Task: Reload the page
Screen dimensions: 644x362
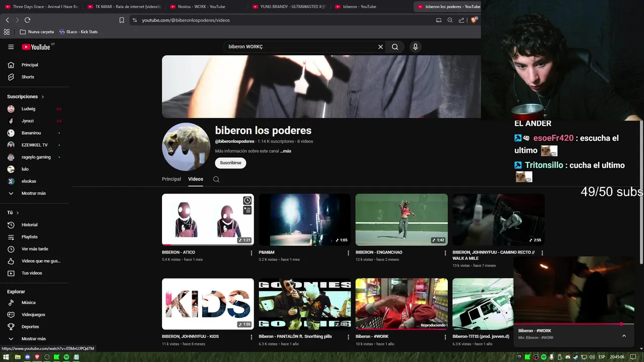Action: 27,20
